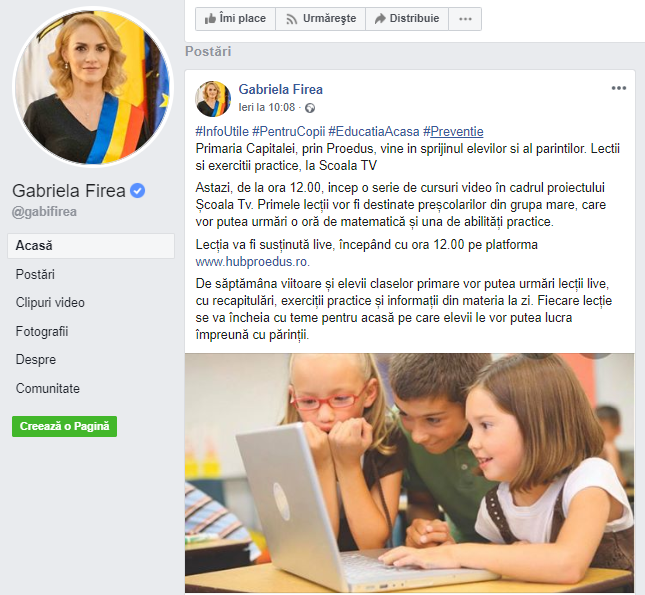The height and width of the screenshot is (595, 645).
Task: Open the Despre sidebar section
Action: tap(36, 360)
